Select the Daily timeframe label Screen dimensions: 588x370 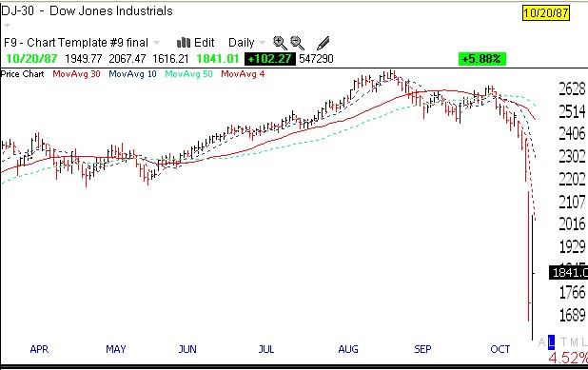coord(242,43)
